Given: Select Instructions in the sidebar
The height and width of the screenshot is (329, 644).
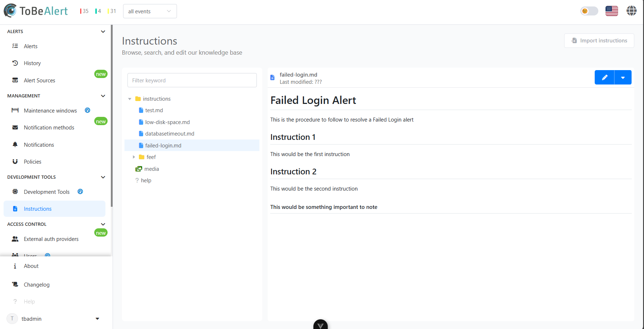Looking at the screenshot, I should click(x=54, y=209).
